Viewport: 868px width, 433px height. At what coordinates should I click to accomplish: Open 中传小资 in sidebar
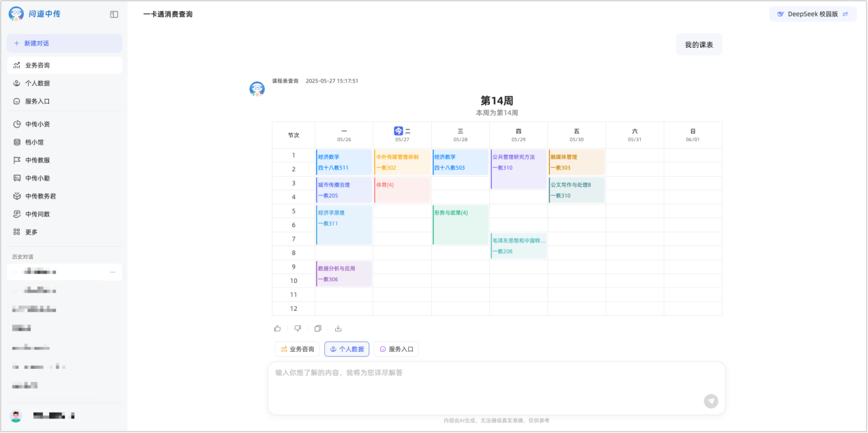point(38,124)
